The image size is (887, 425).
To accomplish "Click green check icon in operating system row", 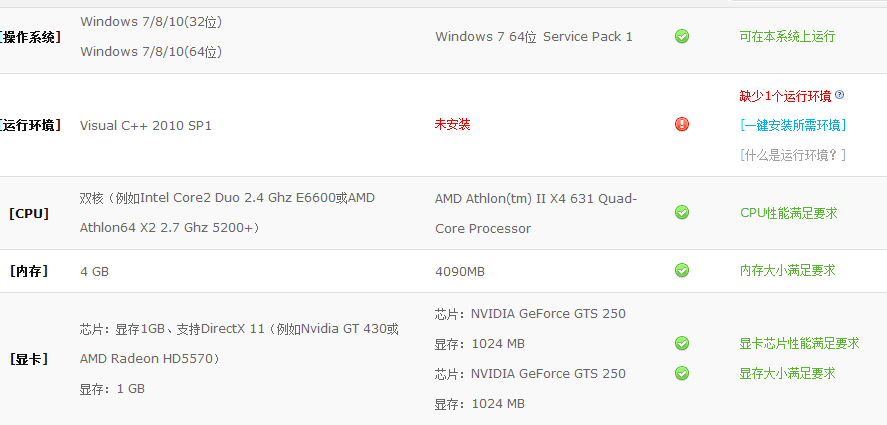I will [682, 37].
